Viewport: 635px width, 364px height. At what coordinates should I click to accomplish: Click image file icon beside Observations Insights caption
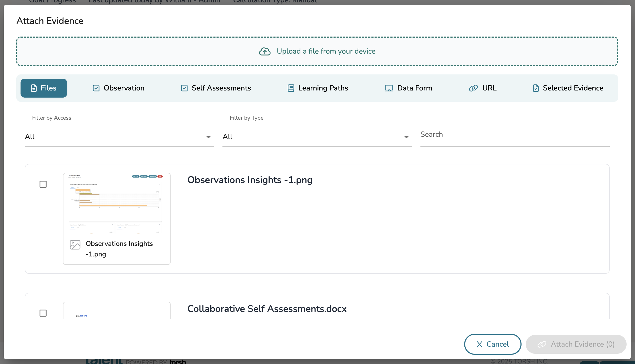coord(75,245)
